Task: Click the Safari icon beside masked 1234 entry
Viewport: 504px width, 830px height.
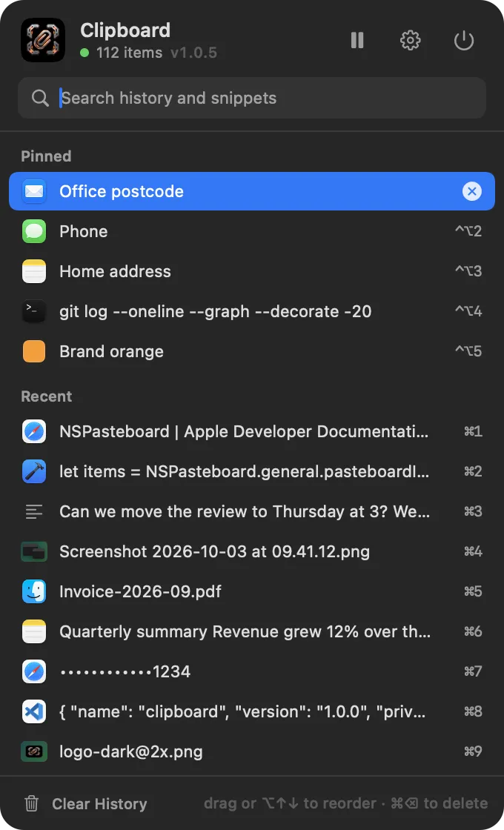Action: coord(34,671)
